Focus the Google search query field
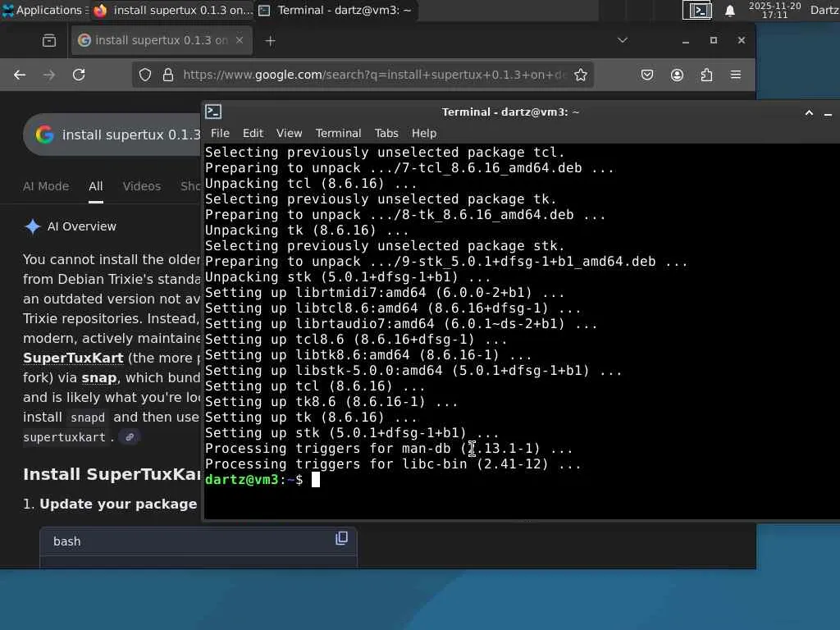 131,135
